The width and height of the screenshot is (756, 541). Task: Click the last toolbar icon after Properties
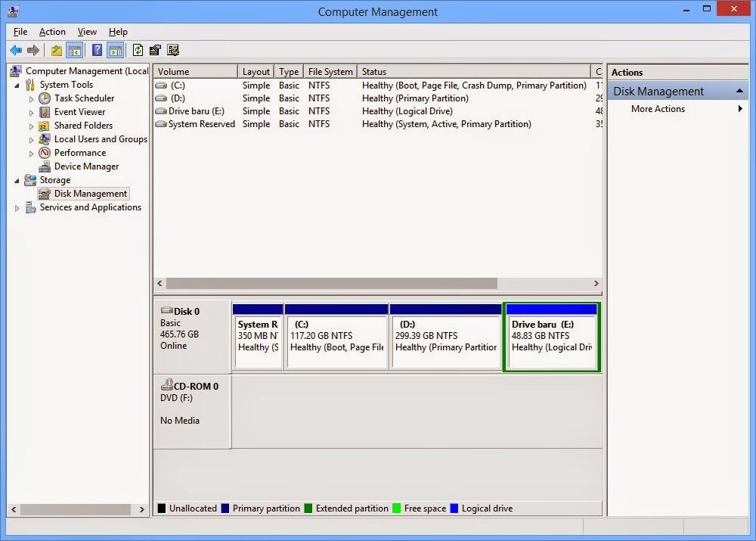tap(173, 50)
